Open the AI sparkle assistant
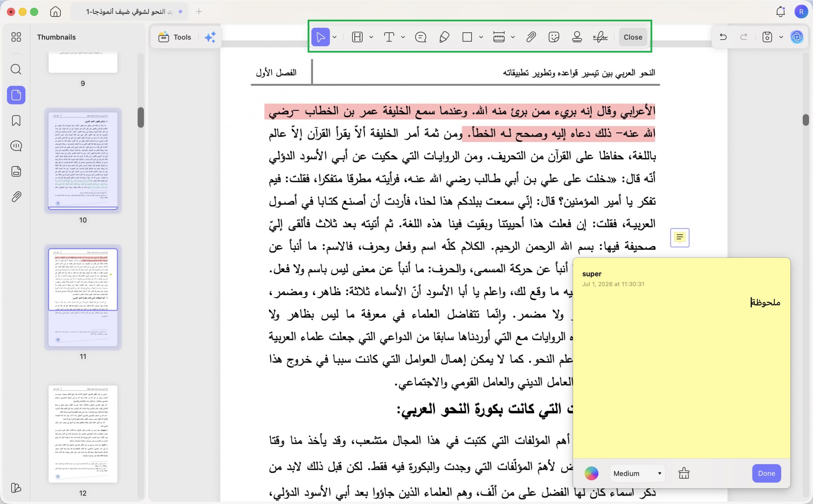This screenshot has width=813, height=504. [210, 37]
